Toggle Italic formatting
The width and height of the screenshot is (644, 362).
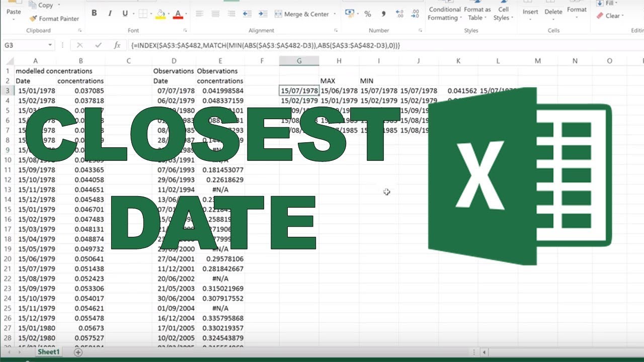click(110, 14)
